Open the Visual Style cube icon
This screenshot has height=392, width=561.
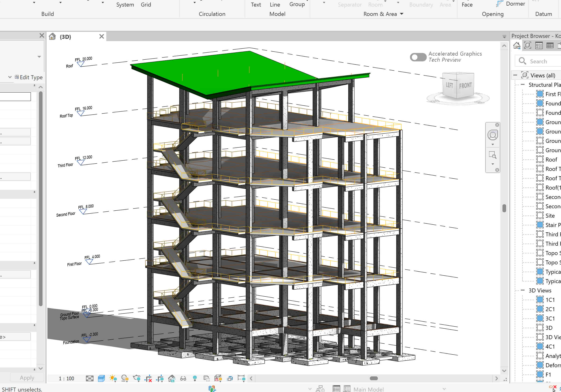point(101,378)
